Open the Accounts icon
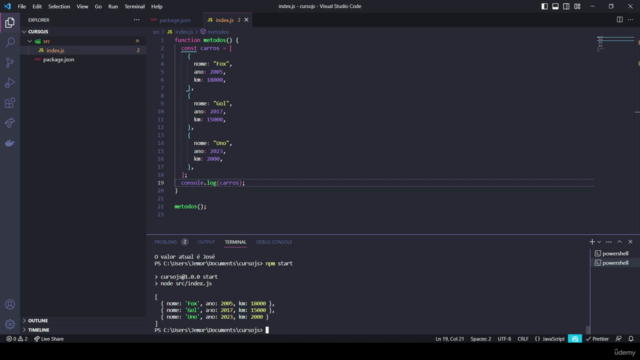Image resolution: width=640 pixels, height=360 pixels. pyautogui.click(x=10, y=304)
